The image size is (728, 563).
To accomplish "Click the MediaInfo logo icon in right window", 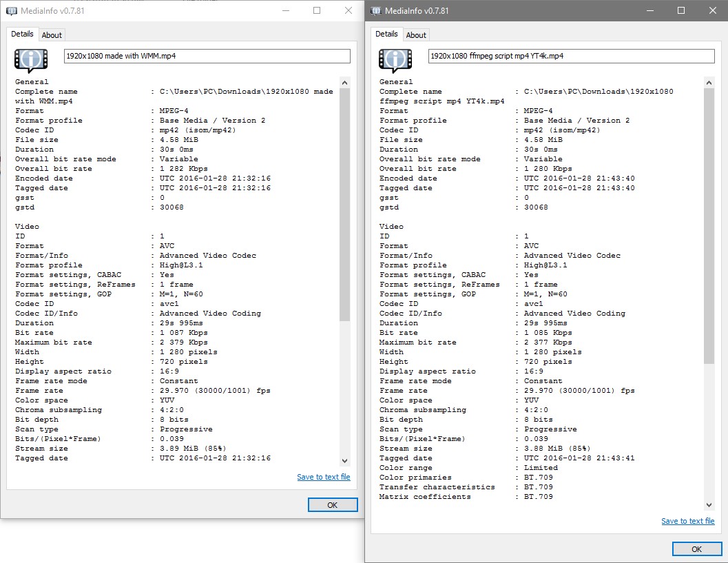I will pyautogui.click(x=395, y=61).
